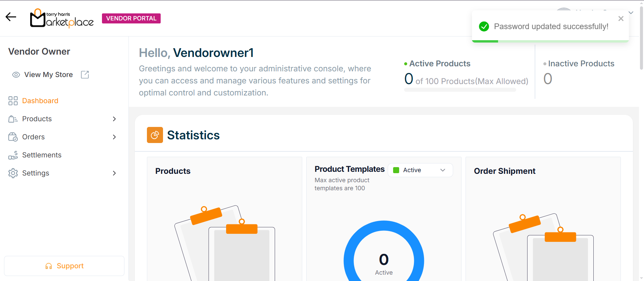Dismiss the password updated notification
The image size is (644, 281).
pyautogui.click(x=621, y=19)
